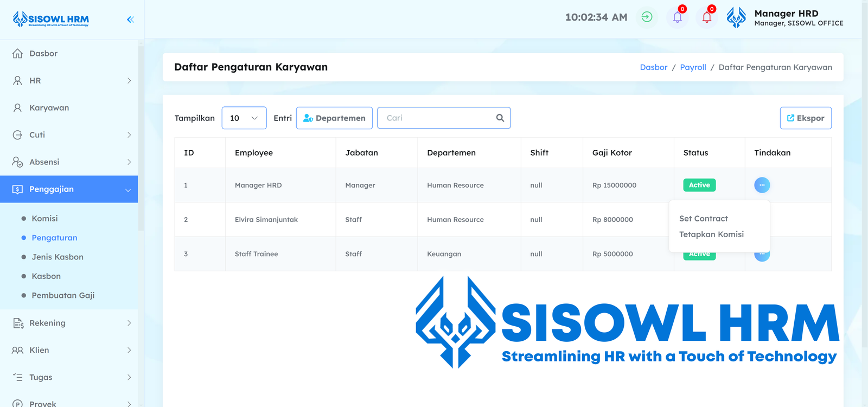Select Set Contract from popup menu
The image size is (868, 407).
(x=703, y=219)
